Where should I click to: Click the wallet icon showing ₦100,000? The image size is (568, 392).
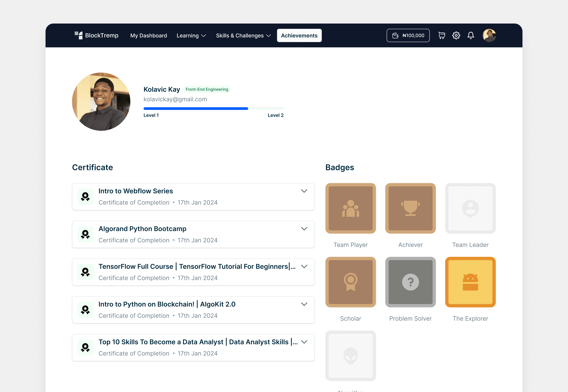[408, 35]
